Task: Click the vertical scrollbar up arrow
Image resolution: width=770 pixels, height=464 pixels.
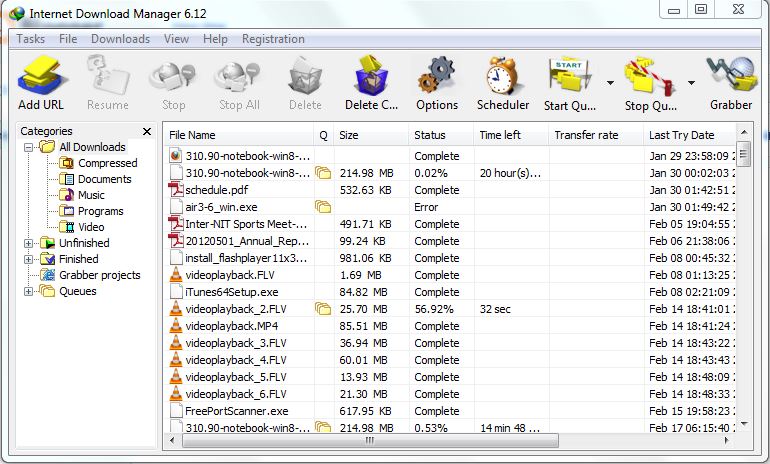Action: tap(743, 133)
